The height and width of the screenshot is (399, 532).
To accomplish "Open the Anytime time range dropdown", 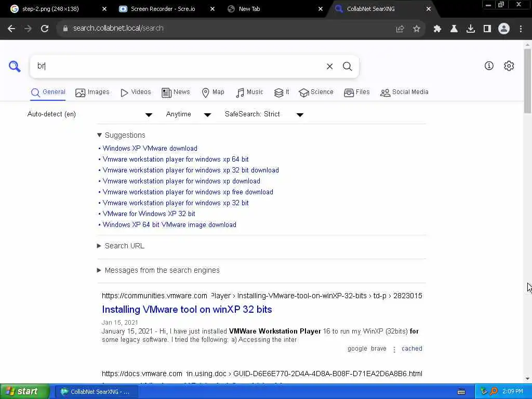I will [x=188, y=114].
